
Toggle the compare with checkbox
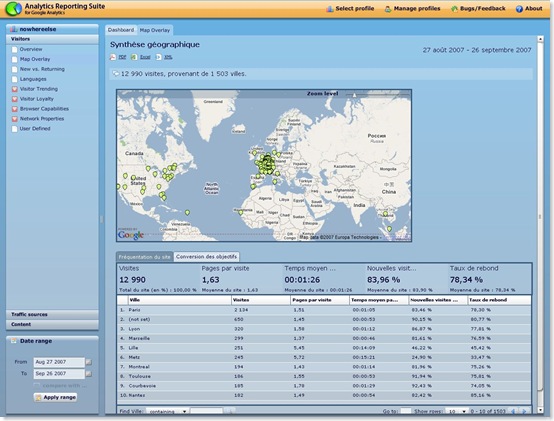tap(36, 385)
